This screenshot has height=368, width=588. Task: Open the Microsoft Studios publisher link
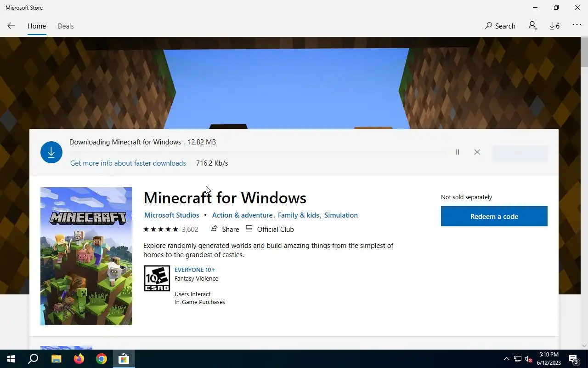172,215
